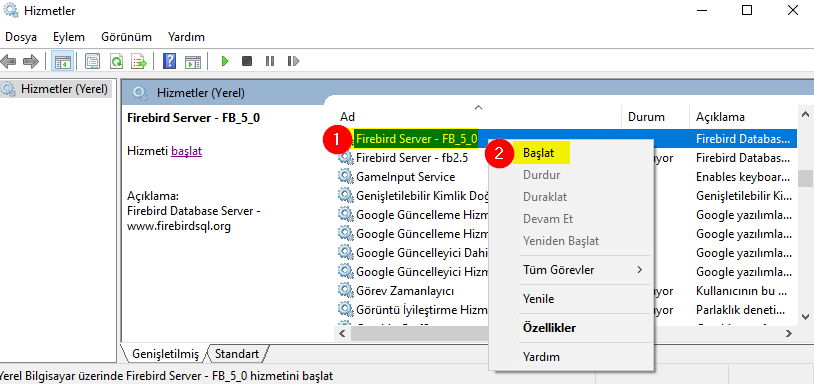Select Hizmetler (Yerel) in the left tree
814x384 pixels.
(56, 89)
